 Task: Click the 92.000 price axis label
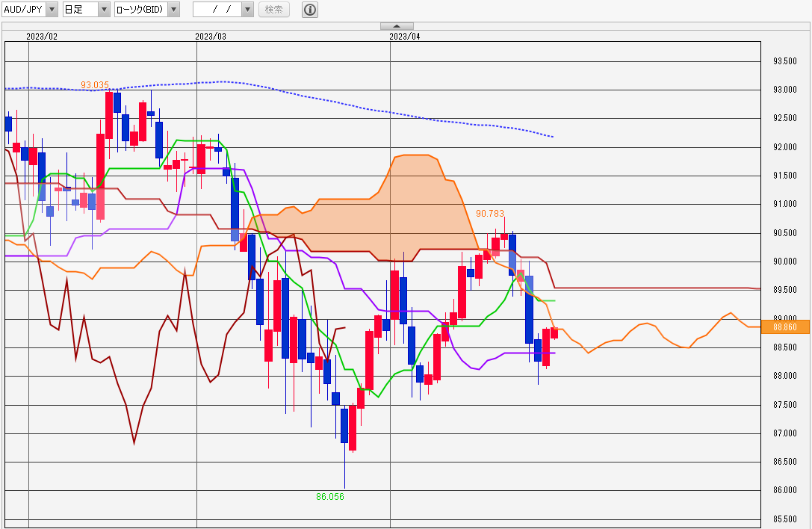[785, 147]
